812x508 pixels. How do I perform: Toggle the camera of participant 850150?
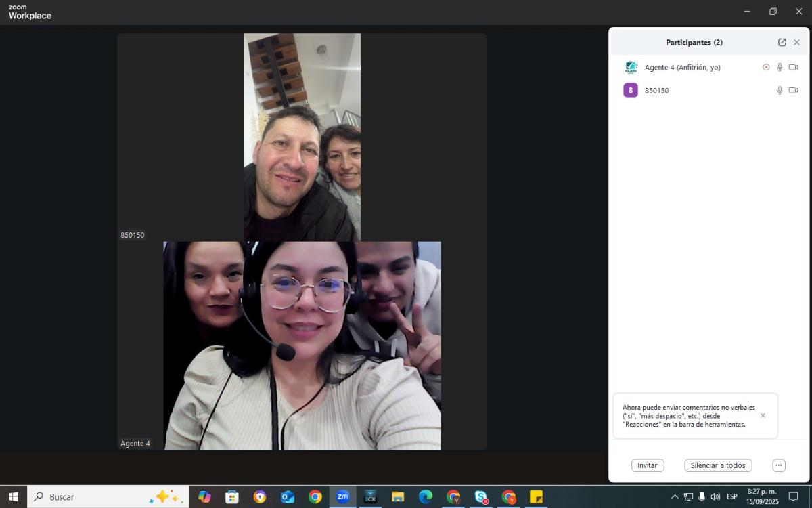(793, 90)
